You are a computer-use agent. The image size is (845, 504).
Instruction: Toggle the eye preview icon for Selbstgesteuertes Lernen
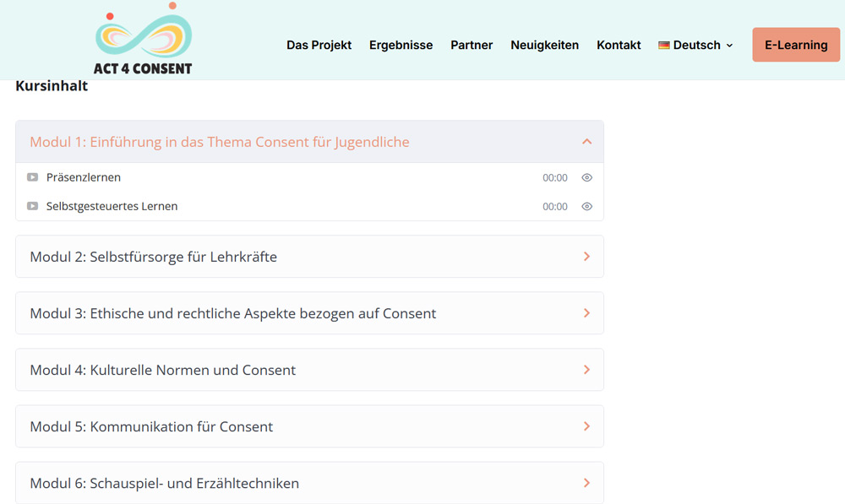(x=587, y=207)
